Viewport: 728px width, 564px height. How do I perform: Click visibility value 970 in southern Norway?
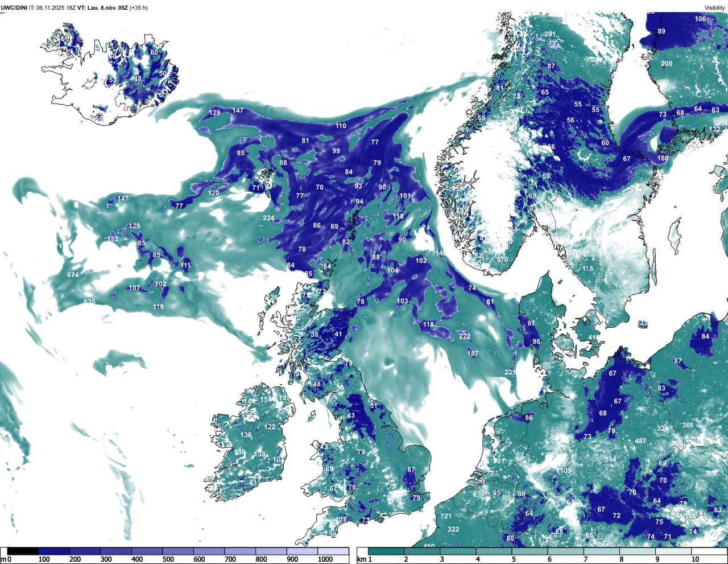[502, 260]
